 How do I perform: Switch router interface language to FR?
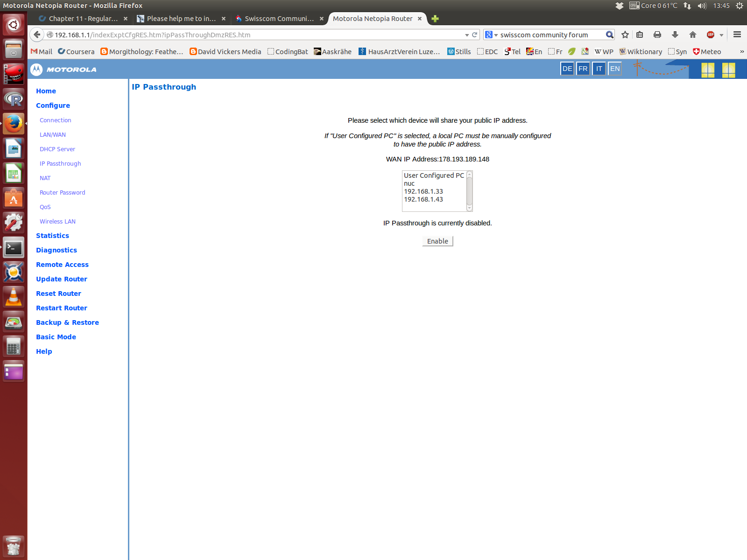(583, 69)
